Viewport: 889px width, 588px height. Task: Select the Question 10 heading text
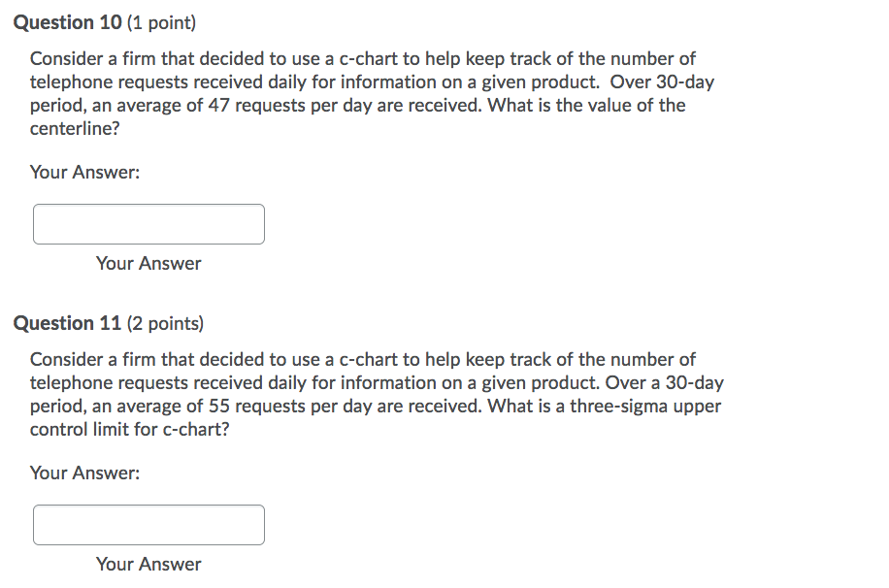68,22
